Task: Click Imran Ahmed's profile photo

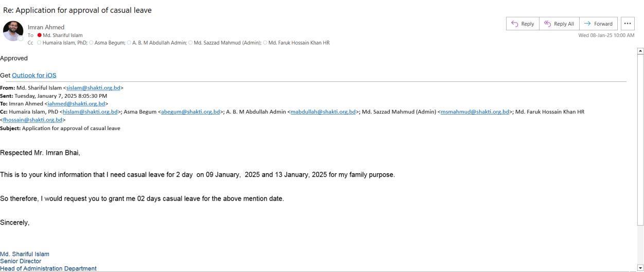Action: click(x=13, y=31)
